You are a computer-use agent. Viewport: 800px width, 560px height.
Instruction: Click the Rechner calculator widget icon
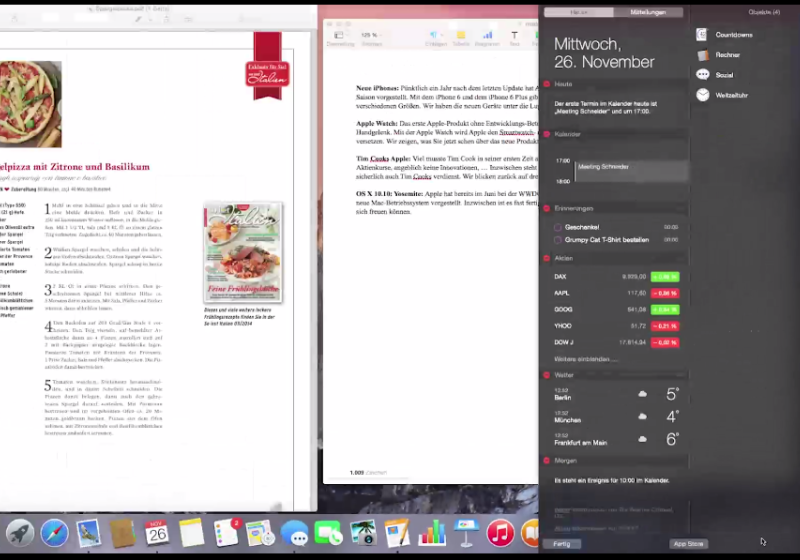point(703,55)
